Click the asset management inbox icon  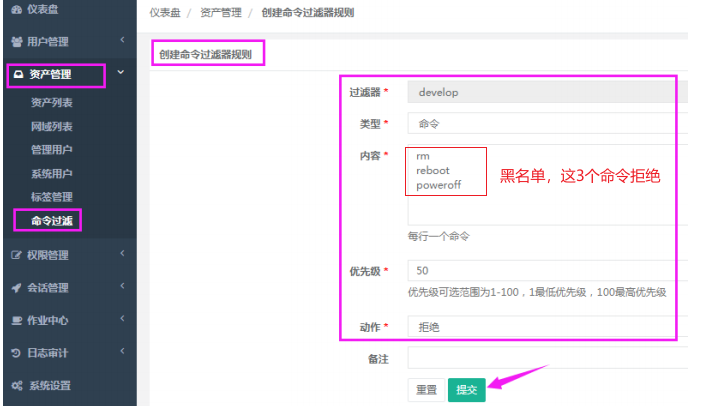click(x=18, y=74)
